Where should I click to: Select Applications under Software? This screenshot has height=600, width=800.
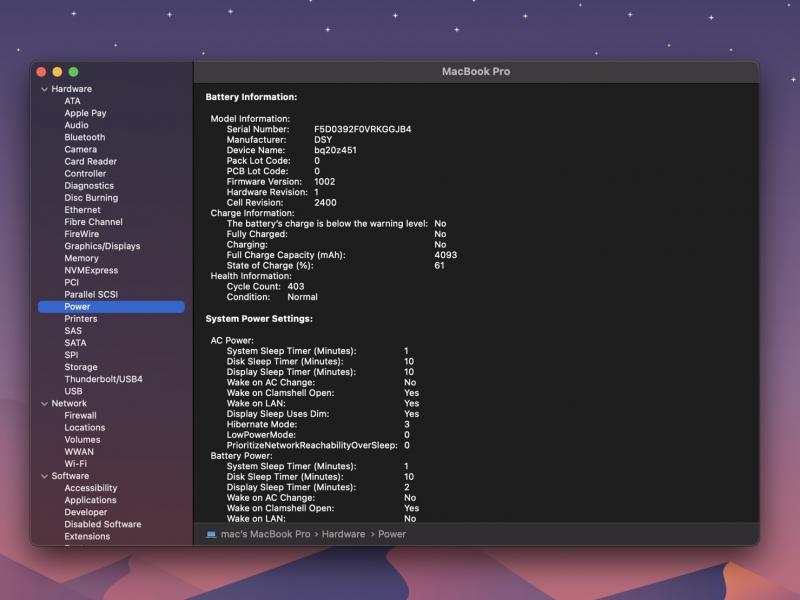pos(90,501)
